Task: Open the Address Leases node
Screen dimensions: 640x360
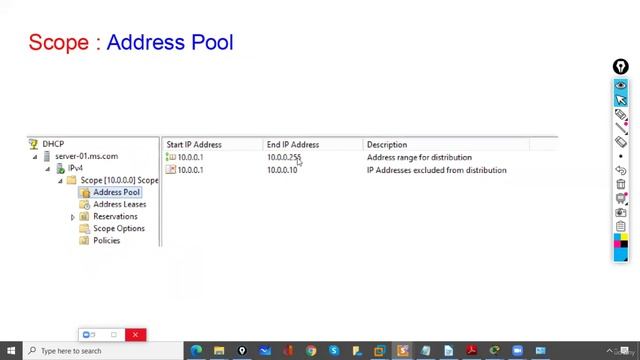Action: (x=120, y=204)
